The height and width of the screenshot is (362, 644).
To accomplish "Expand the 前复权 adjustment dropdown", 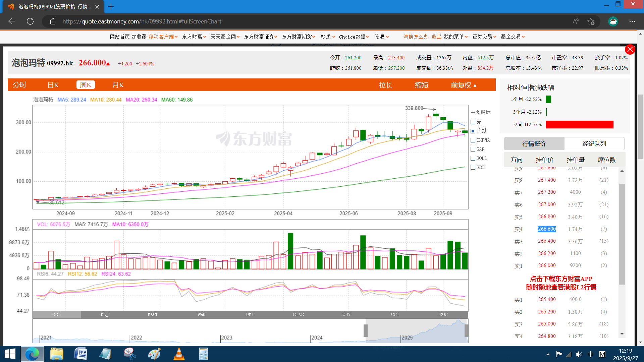I will tap(464, 85).
